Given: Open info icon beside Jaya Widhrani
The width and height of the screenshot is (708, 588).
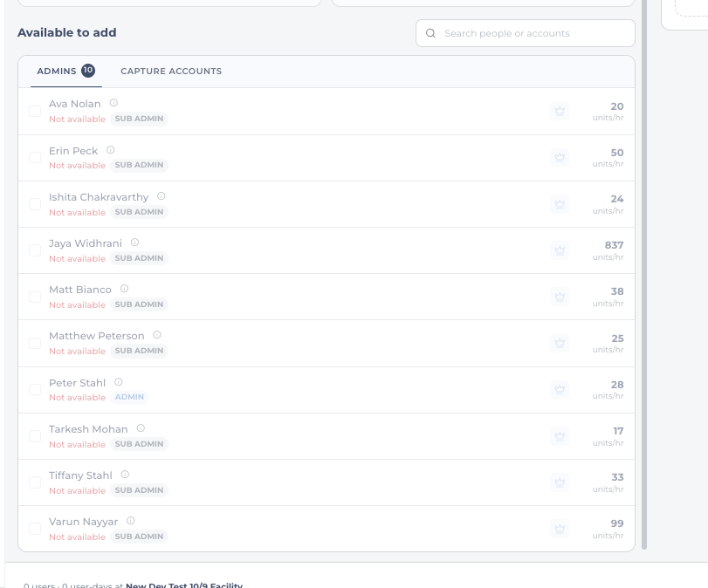Looking at the screenshot, I should click(x=134, y=243).
